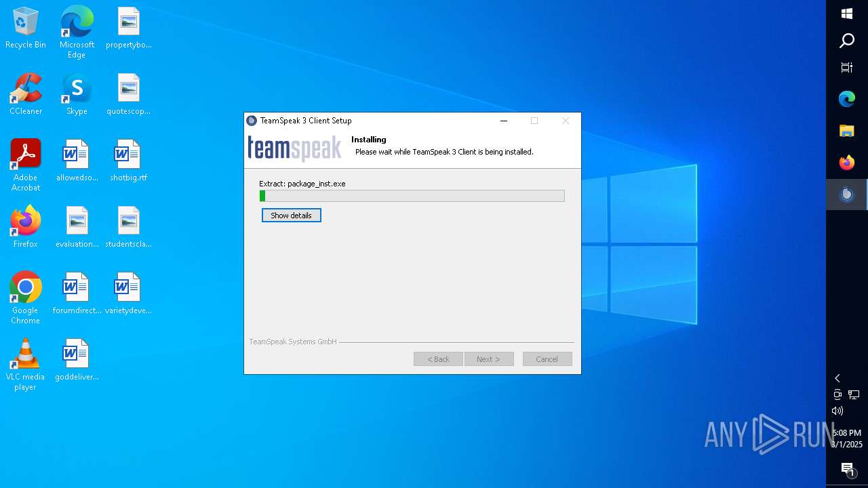Click the 'Installing' header text

click(x=369, y=140)
